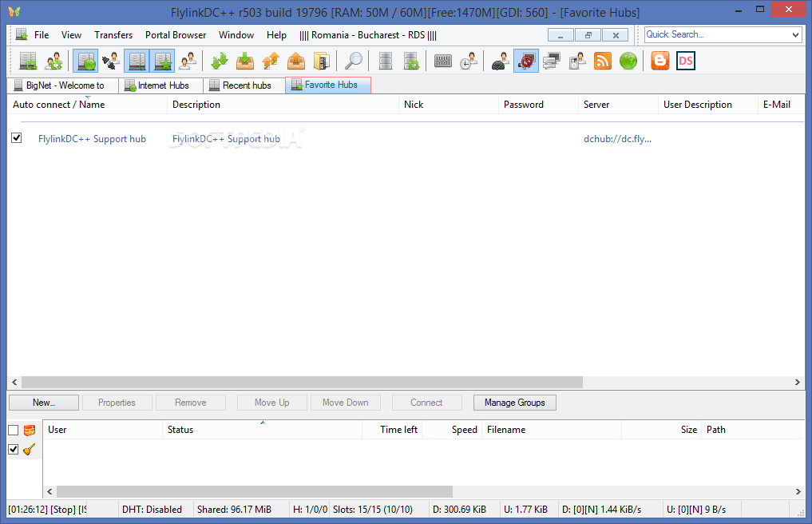Screen dimensions: 812x524
Task: Click the dchub://dc.fly... server address cell
Action: click(617, 139)
